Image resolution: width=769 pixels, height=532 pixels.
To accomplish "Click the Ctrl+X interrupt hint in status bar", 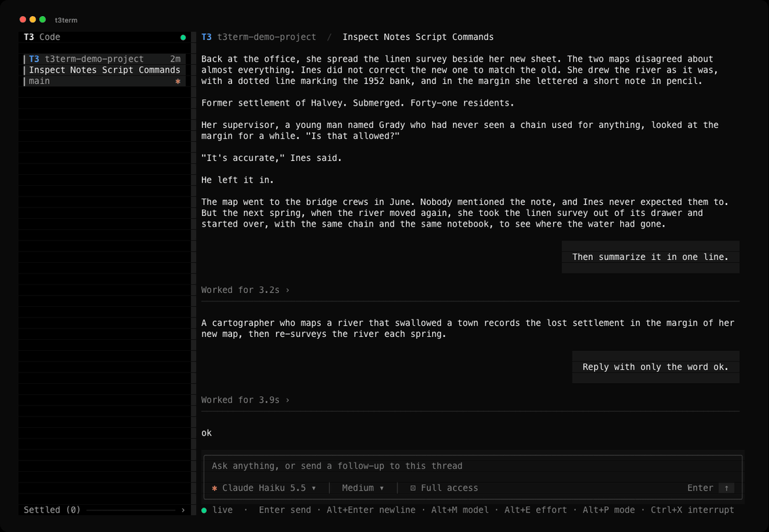I will (693, 510).
